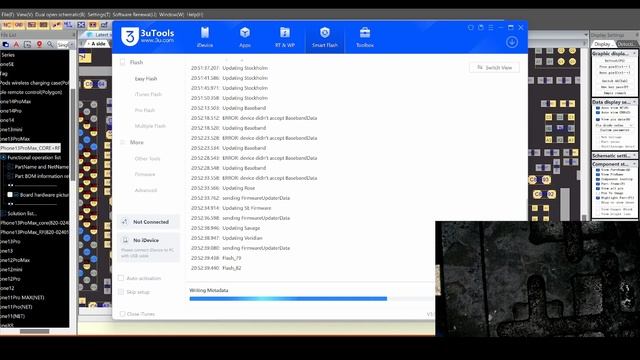Click the blue fit-to-screen toolbar icon
This screenshot has height=360, width=640.
pyautogui.click(x=81, y=25)
